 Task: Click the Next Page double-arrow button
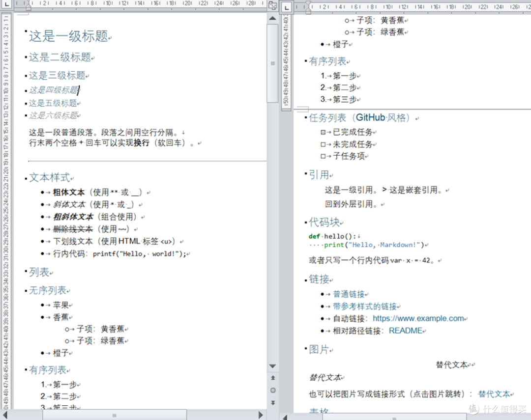[x=272, y=403]
